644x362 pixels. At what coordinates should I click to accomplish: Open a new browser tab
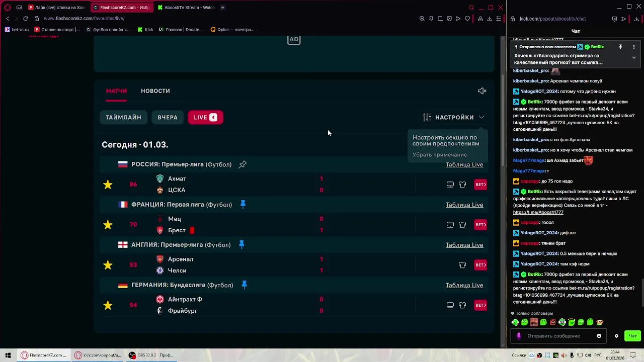[x=222, y=8]
